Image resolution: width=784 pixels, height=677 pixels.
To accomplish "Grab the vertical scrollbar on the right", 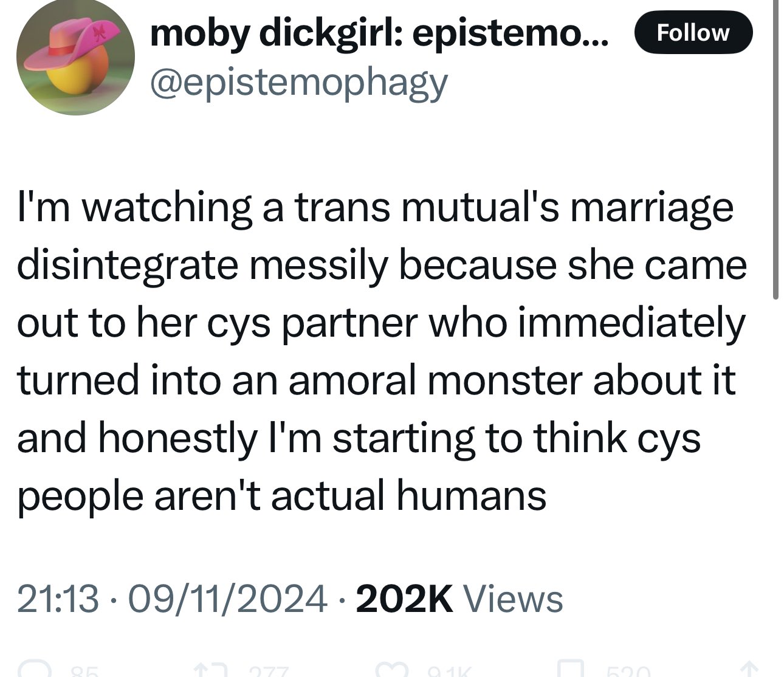I will tap(775, 149).
